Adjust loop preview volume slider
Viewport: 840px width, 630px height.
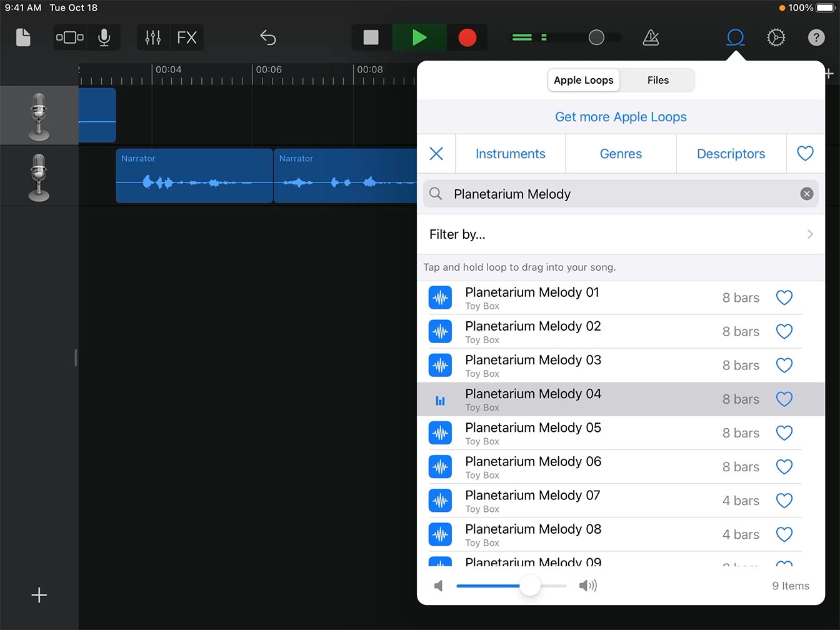pyautogui.click(x=530, y=586)
